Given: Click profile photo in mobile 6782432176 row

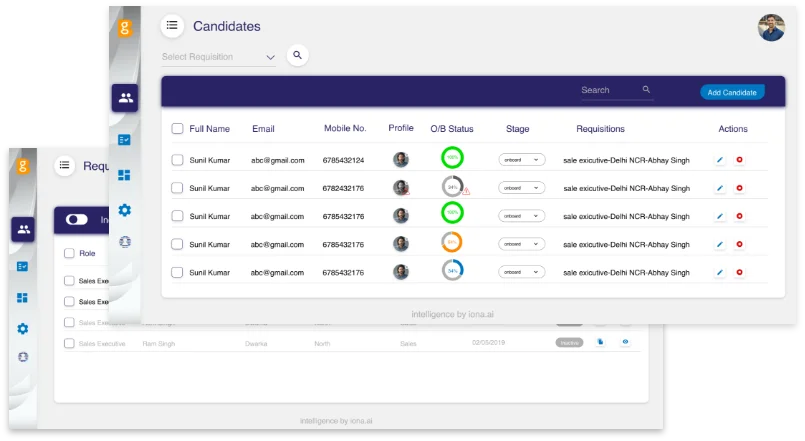Looking at the screenshot, I should coord(401,188).
